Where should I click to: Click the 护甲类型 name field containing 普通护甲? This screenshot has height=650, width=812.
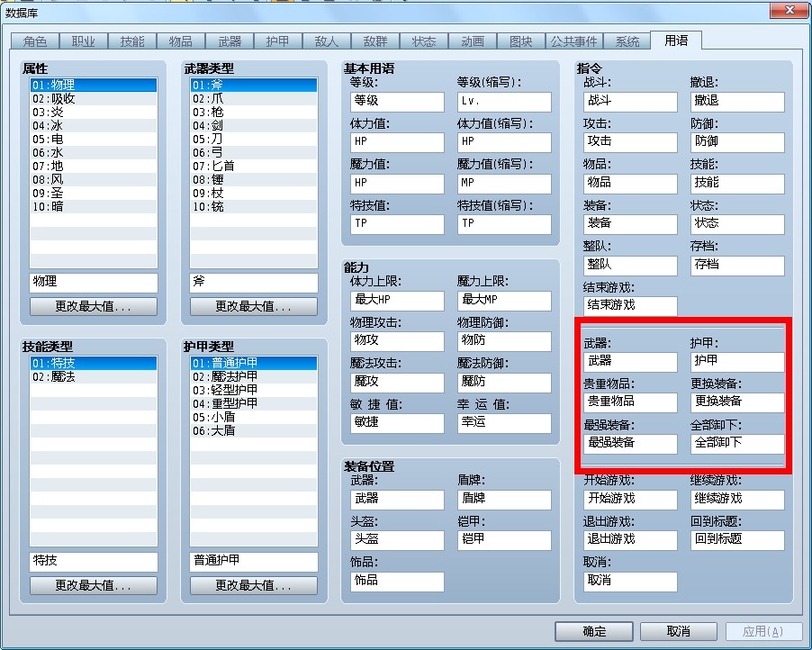(x=254, y=562)
